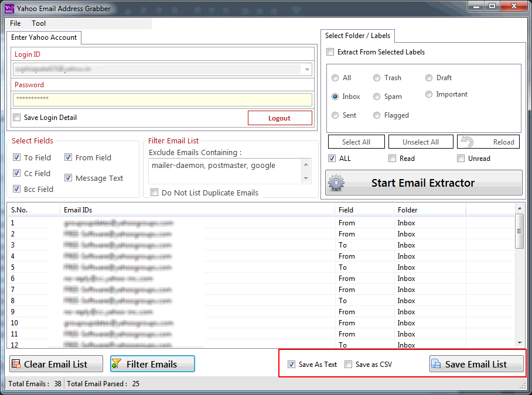Click the email list scroll up arrow
532x395 pixels.
(520, 208)
